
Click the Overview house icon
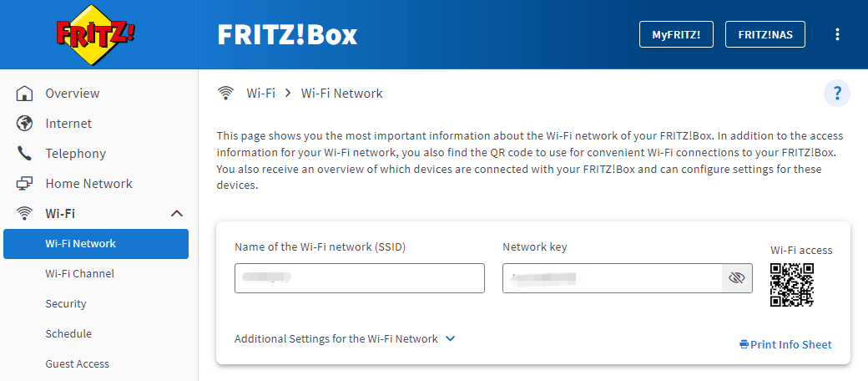[25, 94]
